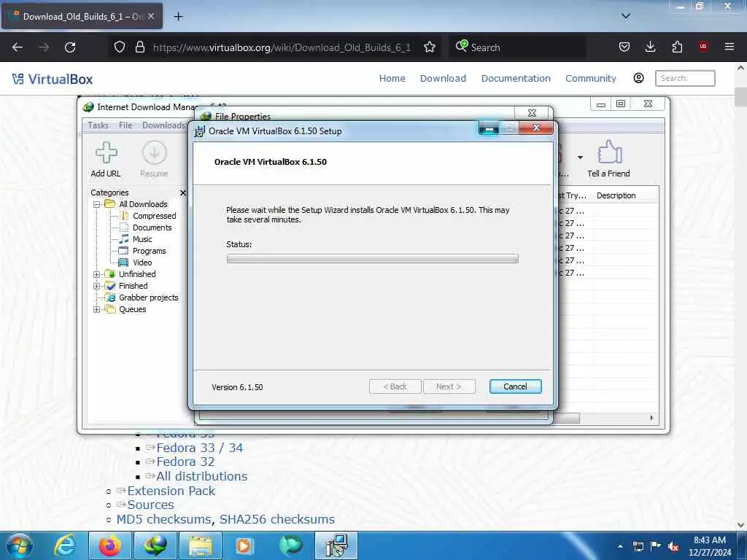
Task: Expand the Finished tree node
Action: click(97, 286)
